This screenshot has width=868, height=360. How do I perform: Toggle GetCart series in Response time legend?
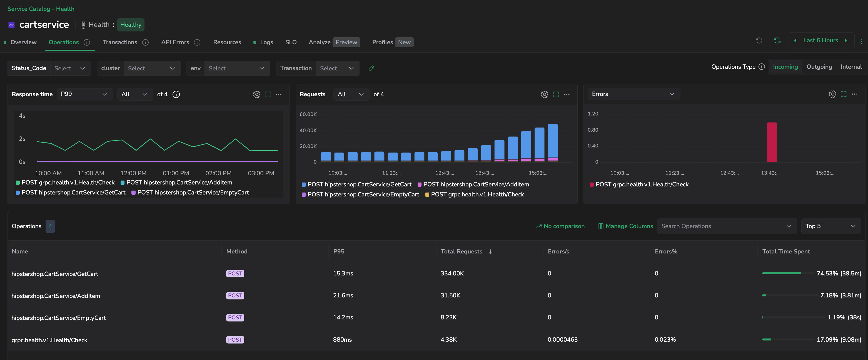point(70,192)
